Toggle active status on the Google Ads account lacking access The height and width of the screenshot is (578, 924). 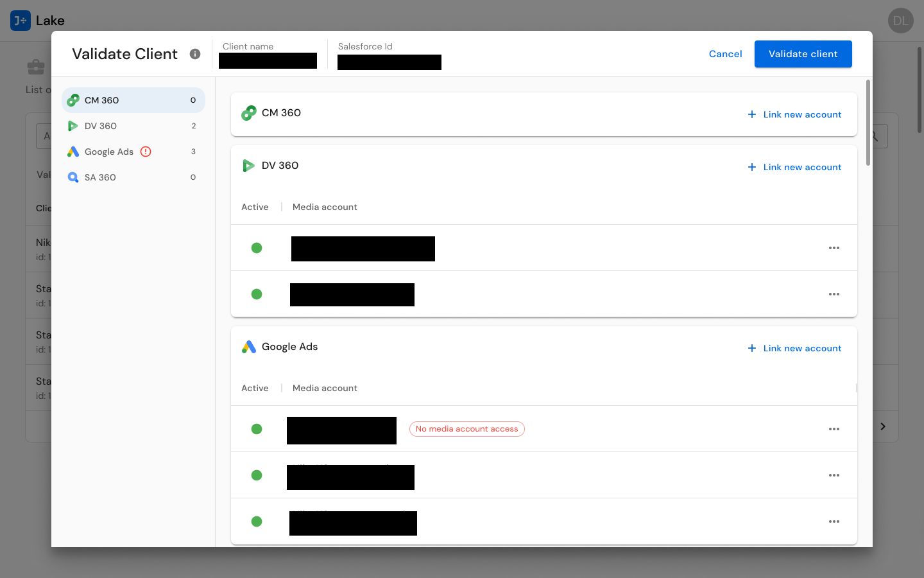pos(257,429)
